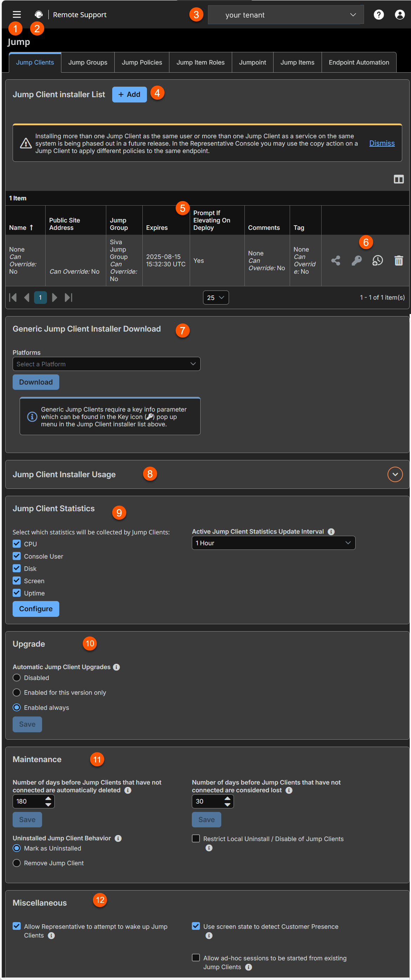Viewport: 411px width, 980px height.
Task: Enable Restrict Local Uninstall of Jump Clients
Action: pos(196,839)
